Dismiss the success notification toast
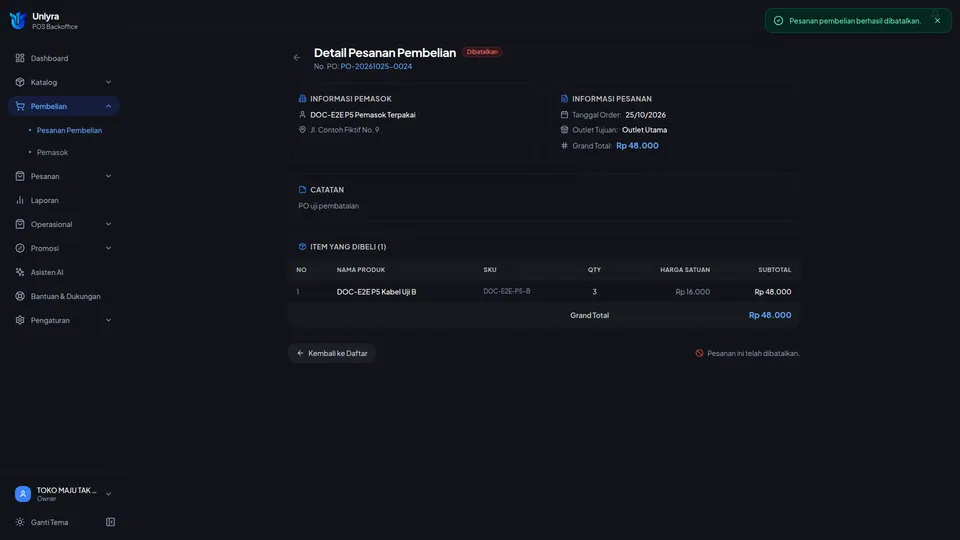This screenshot has height=540, width=960. (x=937, y=21)
